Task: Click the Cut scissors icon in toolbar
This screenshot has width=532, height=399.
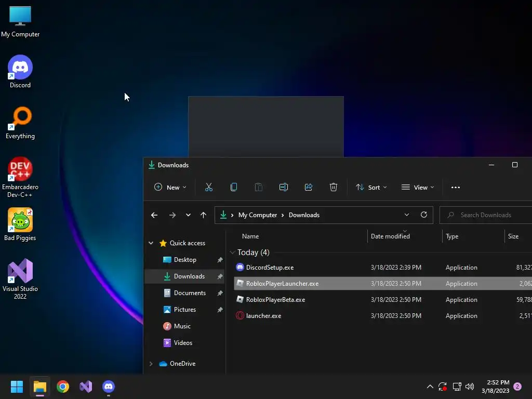Action: click(209, 187)
